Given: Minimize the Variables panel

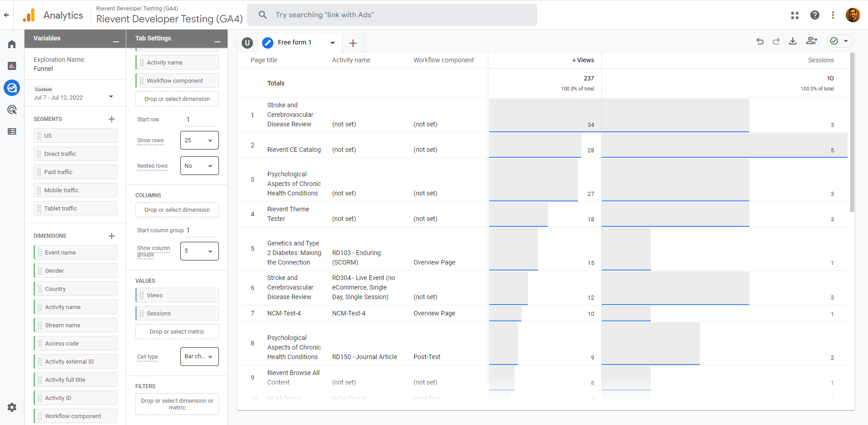Looking at the screenshot, I should pos(116,41).
